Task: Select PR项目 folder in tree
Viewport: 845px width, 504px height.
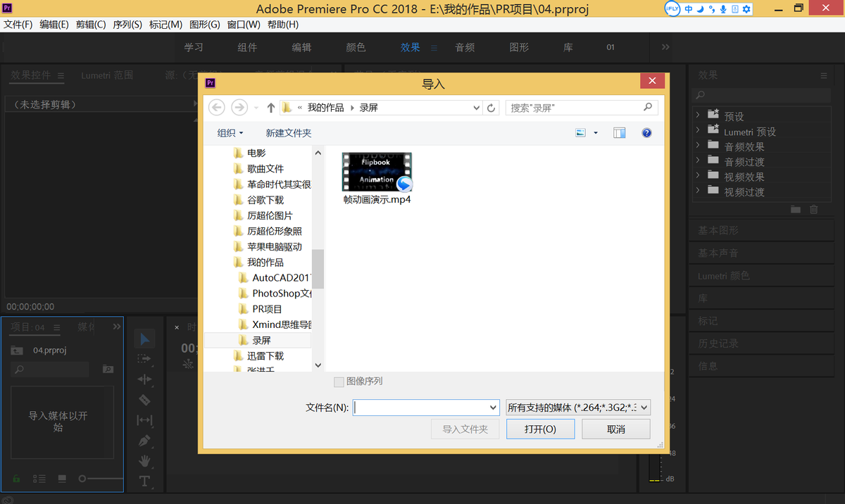Action: point(268,308)
